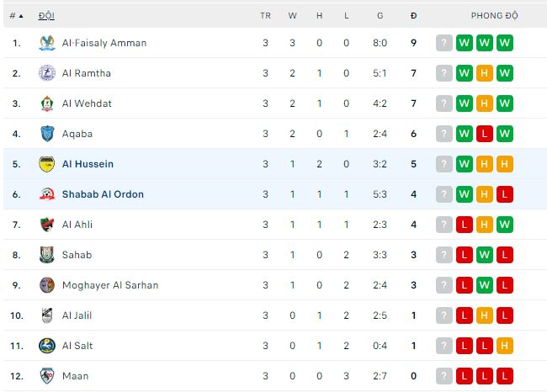Click the Al Wehdat team crest
This screenshot has width=547, height=392.
[47, 103]
